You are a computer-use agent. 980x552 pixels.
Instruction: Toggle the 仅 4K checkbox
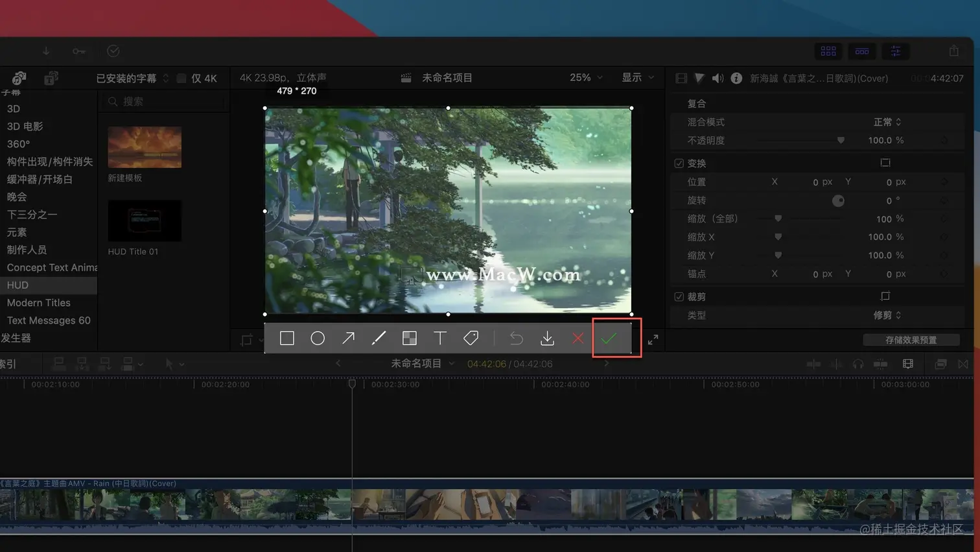click(x=181, y=78)
